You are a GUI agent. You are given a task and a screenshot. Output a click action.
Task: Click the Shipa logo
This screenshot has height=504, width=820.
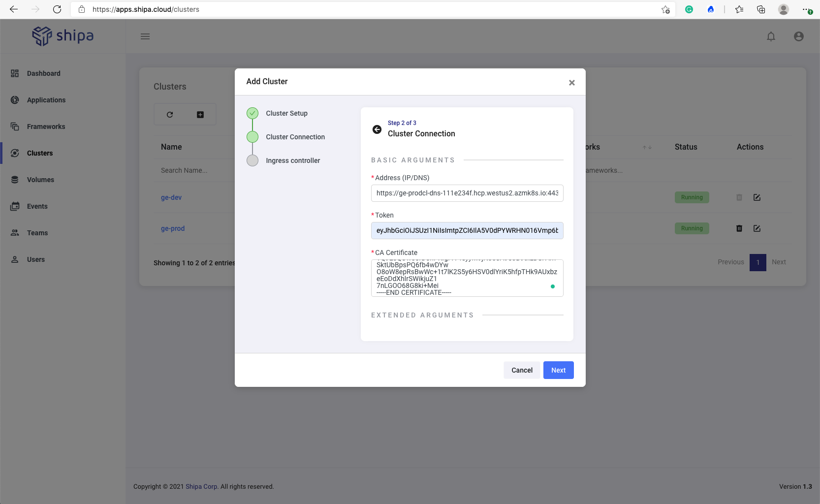(63, 36)
